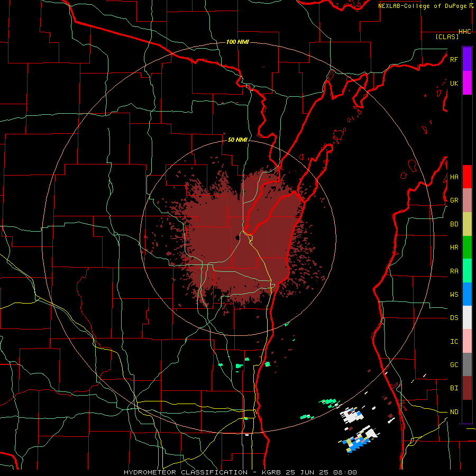Screen dimensions: 476x476
Task: Click the DS white legend swatch
Action: click(467, 317)
